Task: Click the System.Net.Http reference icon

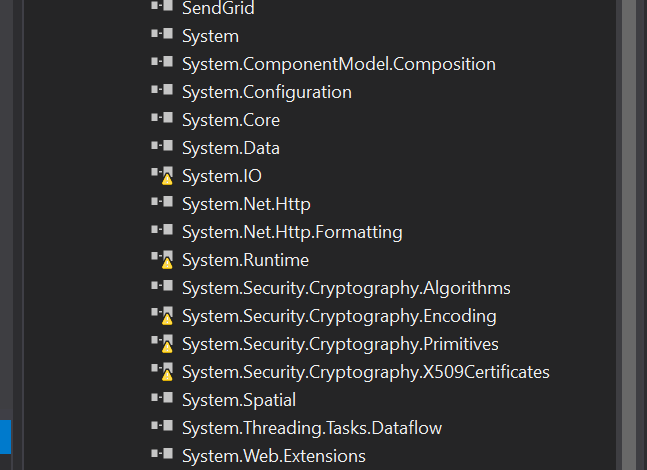Action: (162, 201)
